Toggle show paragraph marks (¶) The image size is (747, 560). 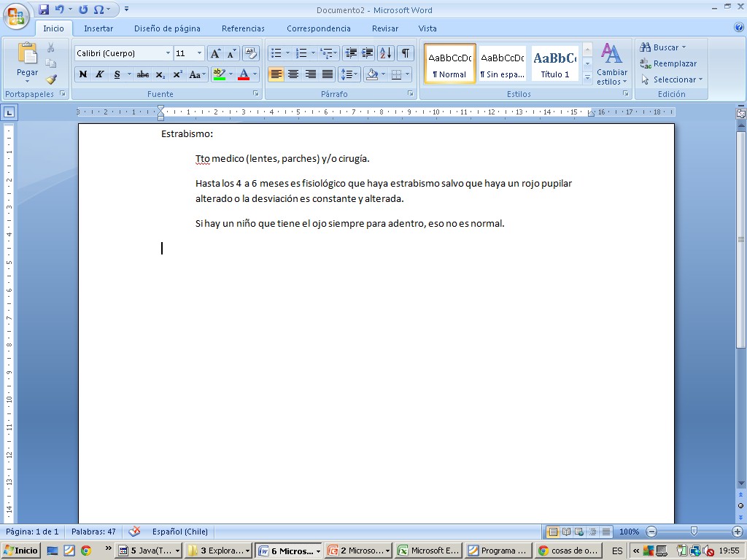[405, 53]
